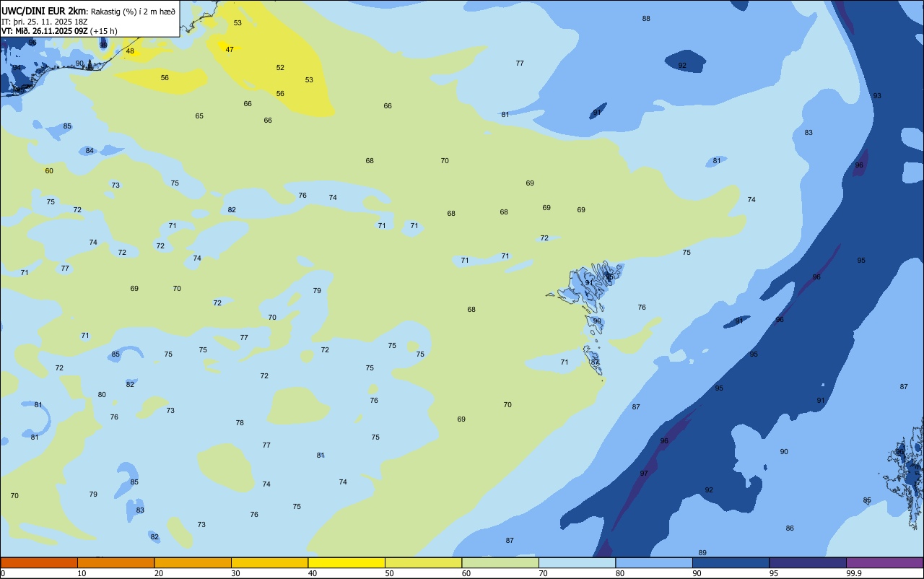Viewport: 924px width, 579px height.
Task: Choose the dark indigo 95–99.9 legend swatch
Action: click(x=808, y=562)
